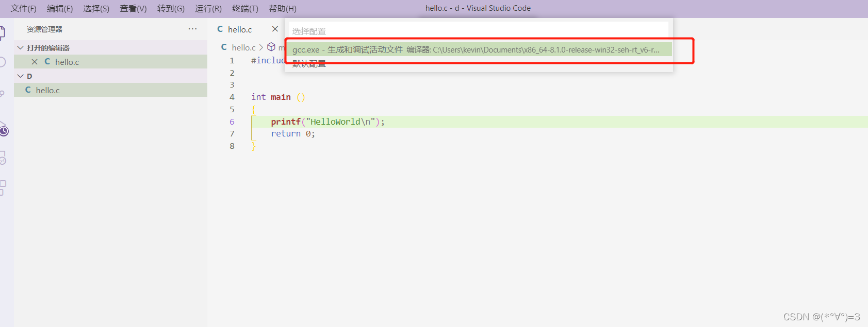Click the breadcrumb symbol cube icon

pyautogui.click(x=271, y=47)
